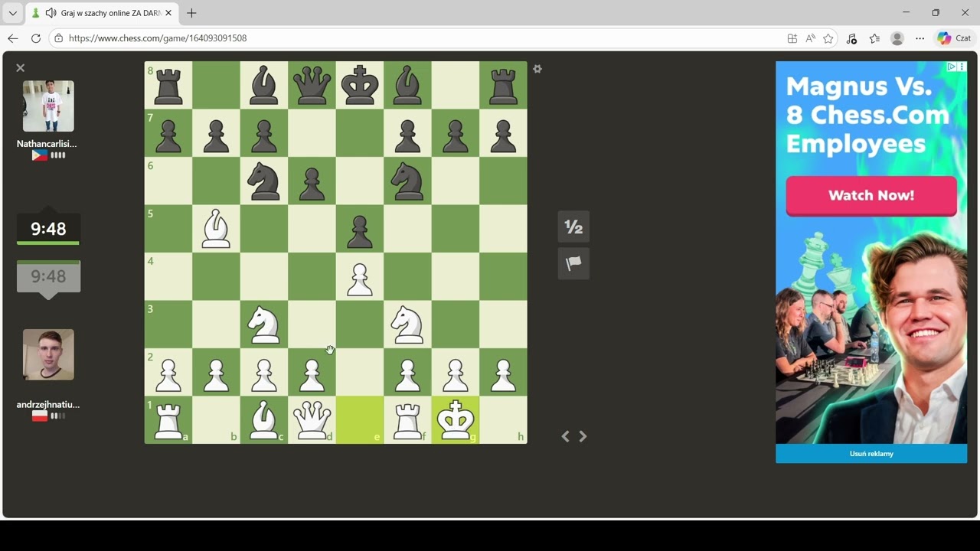The image size is (980, 551).
Task: Select the white knight on c3
Action: [264, 324]
